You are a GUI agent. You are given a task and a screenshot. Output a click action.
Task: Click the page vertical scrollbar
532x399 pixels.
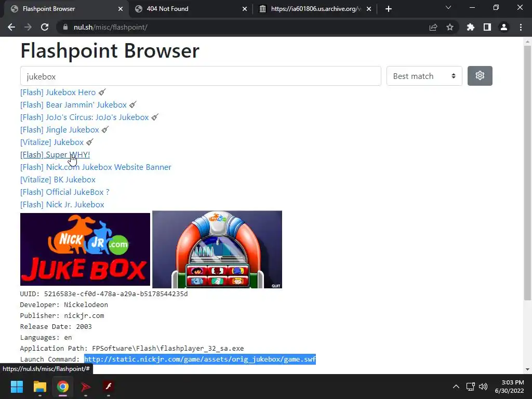point(527,173)
